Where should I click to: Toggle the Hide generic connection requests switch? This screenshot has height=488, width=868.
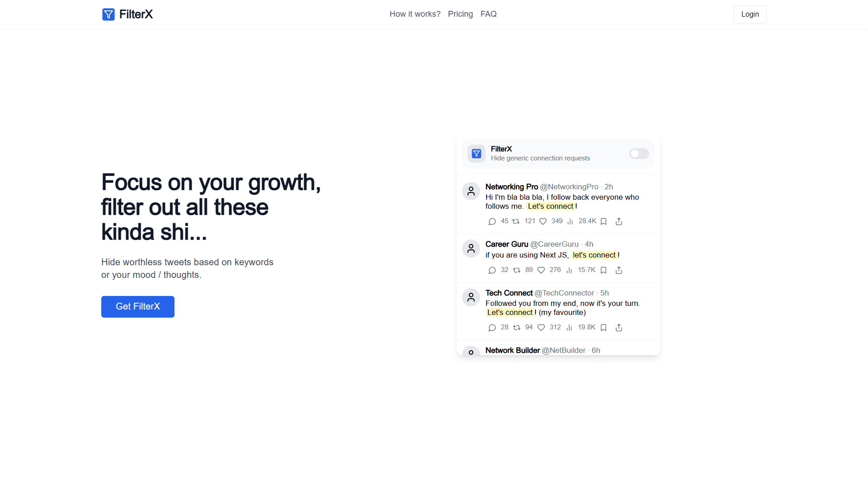coord(639,154)
